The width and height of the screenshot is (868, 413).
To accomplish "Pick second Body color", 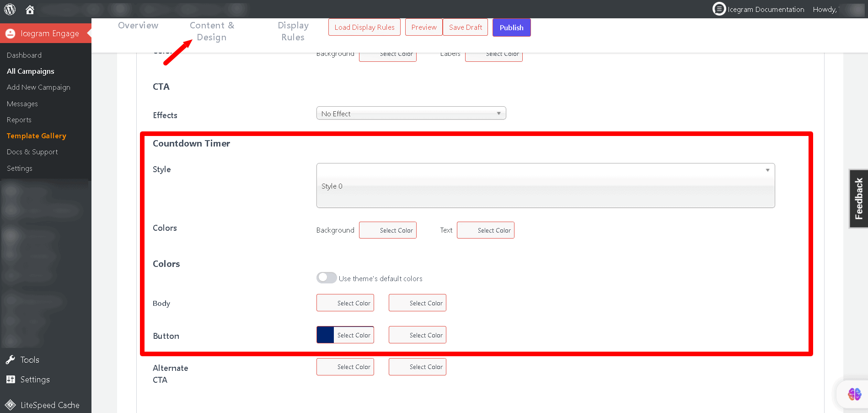I will [418, 303].
